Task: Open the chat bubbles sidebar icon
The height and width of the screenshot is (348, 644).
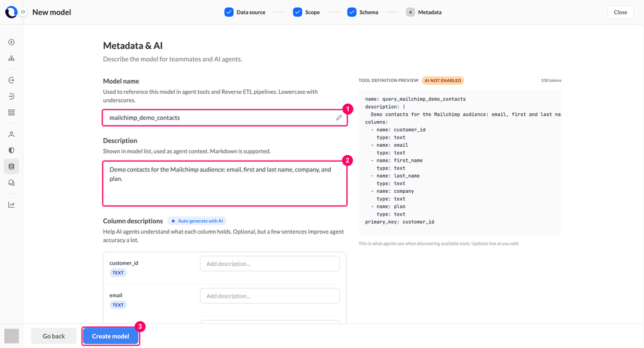Action: pos(11,183)
